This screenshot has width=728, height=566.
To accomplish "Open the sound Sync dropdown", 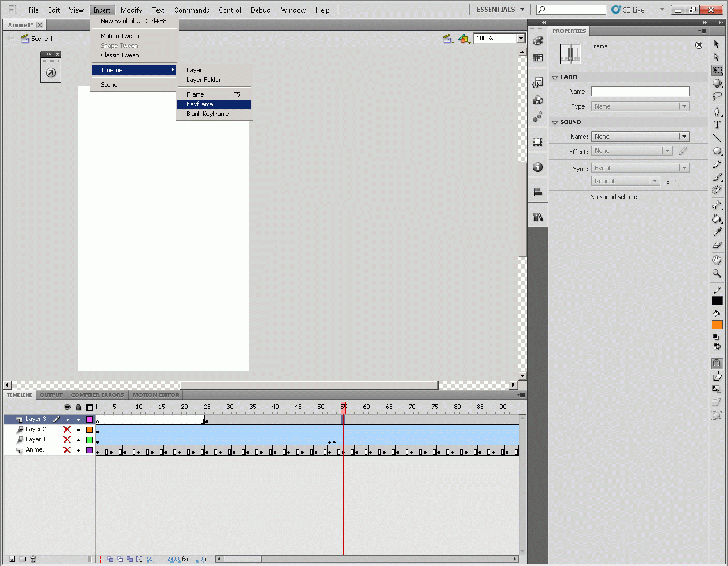I will pyautogui.click(x=640, y=168).
